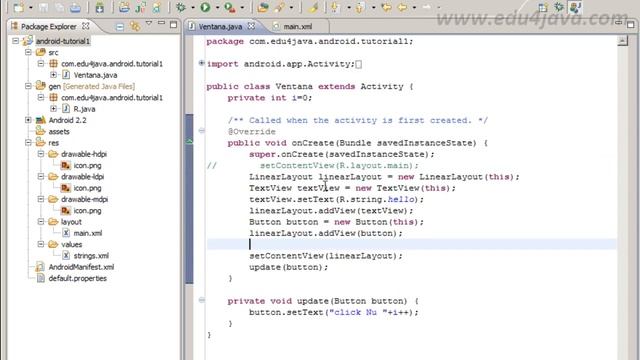
Task: Expand the Android 2.2 library node
Action: point(28,120)
